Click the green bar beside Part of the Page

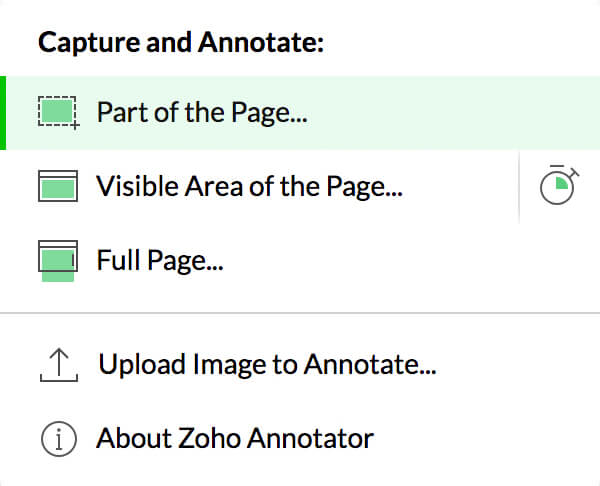coord(3,113)
